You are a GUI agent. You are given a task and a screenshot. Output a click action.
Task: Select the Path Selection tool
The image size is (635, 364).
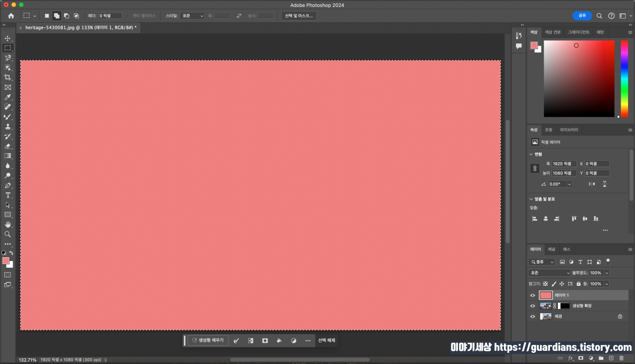(x=7, y=205)
